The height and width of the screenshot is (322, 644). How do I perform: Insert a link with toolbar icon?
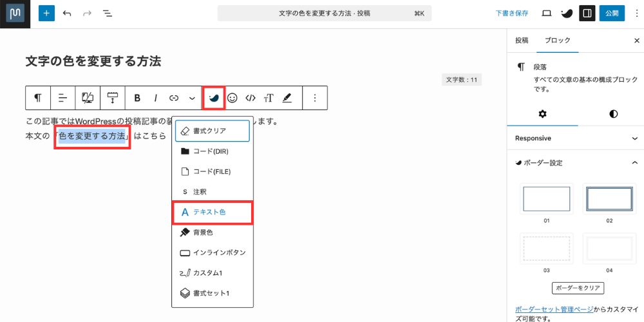coord(173,98)
